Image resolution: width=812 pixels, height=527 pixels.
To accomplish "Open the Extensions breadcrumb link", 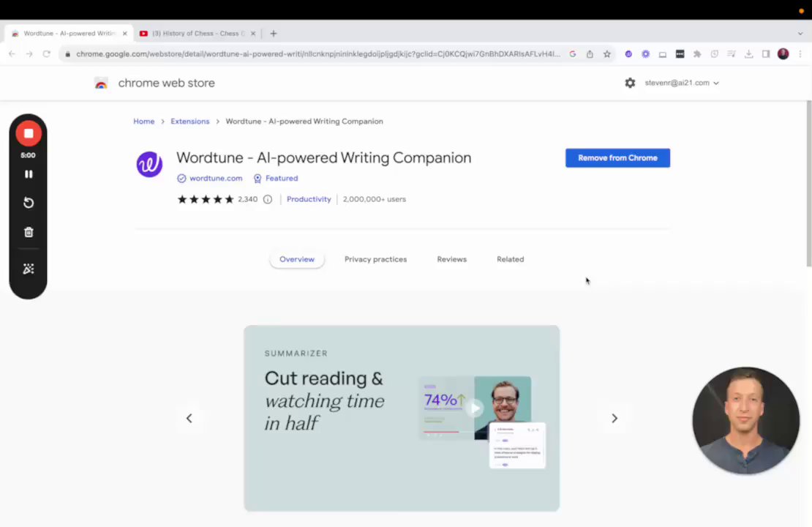I will click(x=190, y=122).
